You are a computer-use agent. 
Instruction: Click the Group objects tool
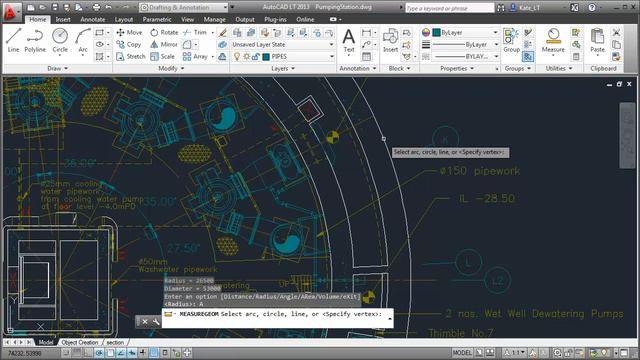click(x=511, y=40)
